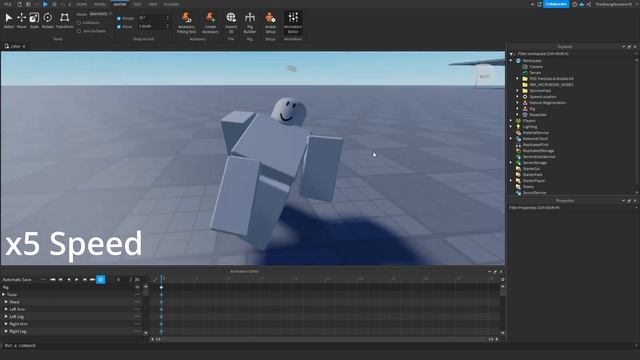Screen dimensions: 640x360
Task: Activate the Rotate tool
Action: point(47,21)
